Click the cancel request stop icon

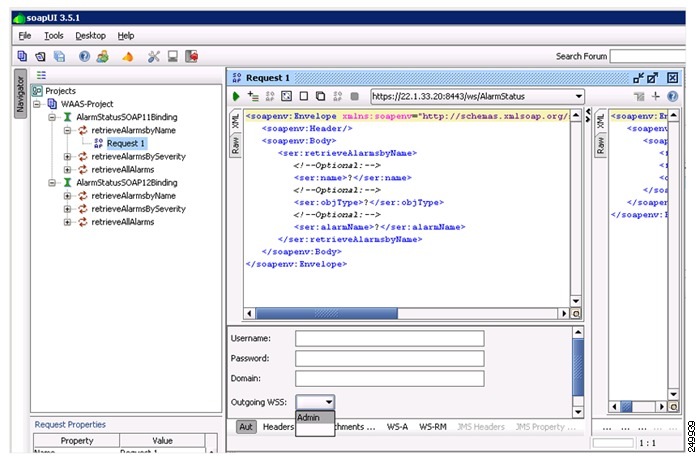pyautogui.click(x=354, y=96)
